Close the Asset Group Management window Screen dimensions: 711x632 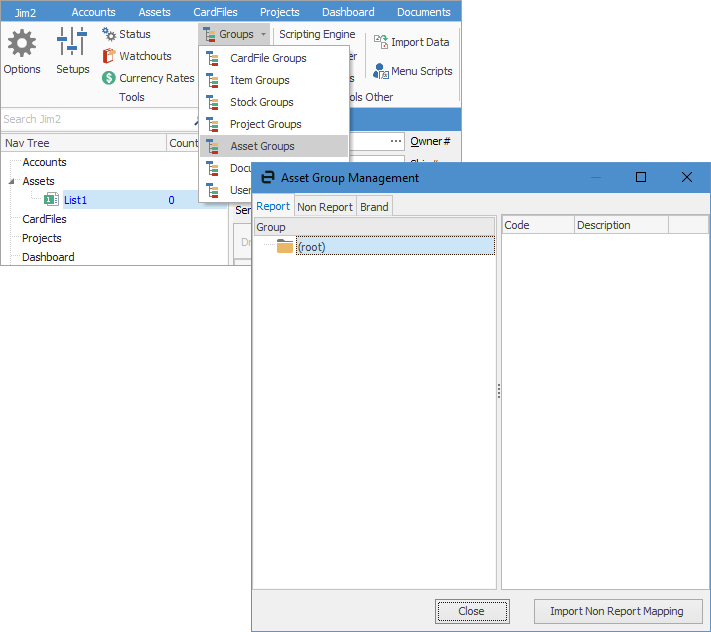click(687, 177)
